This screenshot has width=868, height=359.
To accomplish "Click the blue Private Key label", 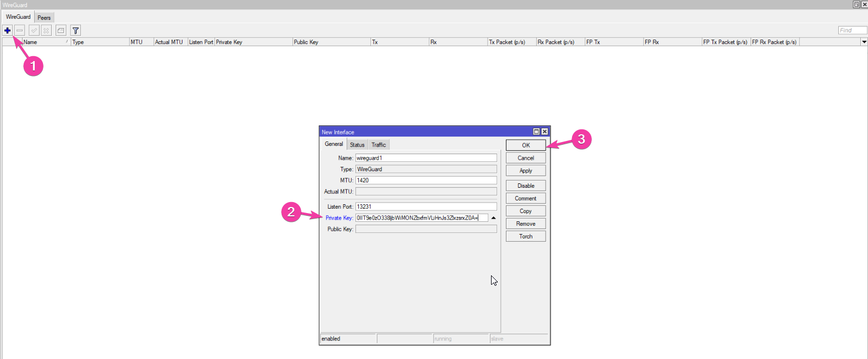I will coord(339,218).
